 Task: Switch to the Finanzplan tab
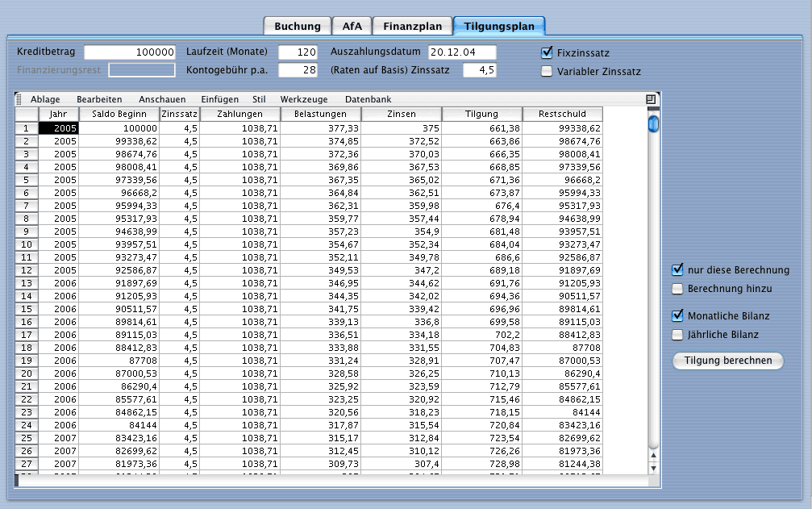point(412,26)
